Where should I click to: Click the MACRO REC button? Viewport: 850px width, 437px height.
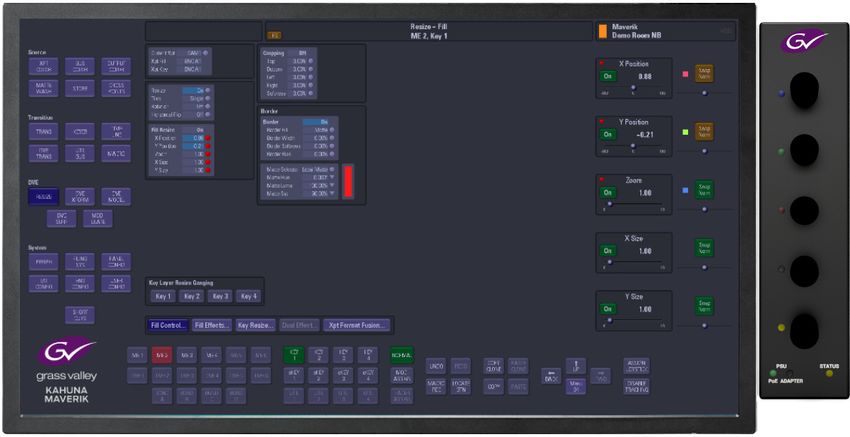tap(436, 386)
